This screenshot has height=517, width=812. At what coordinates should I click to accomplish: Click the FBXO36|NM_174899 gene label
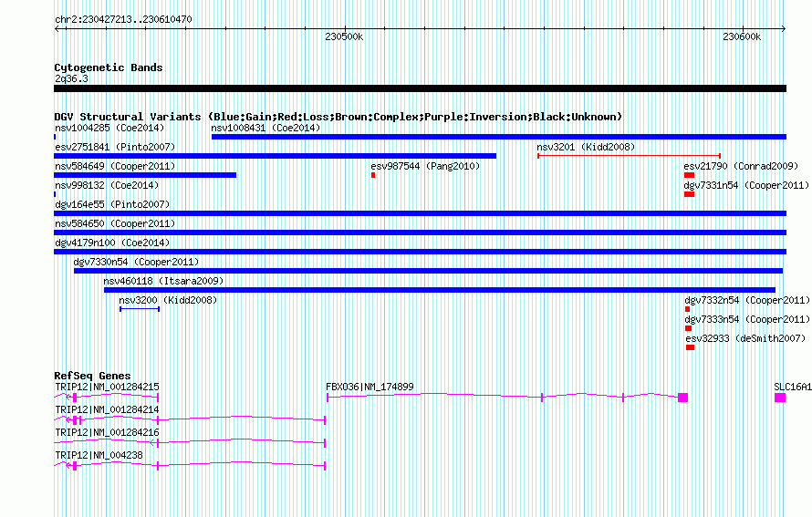(x=370, y=387)
